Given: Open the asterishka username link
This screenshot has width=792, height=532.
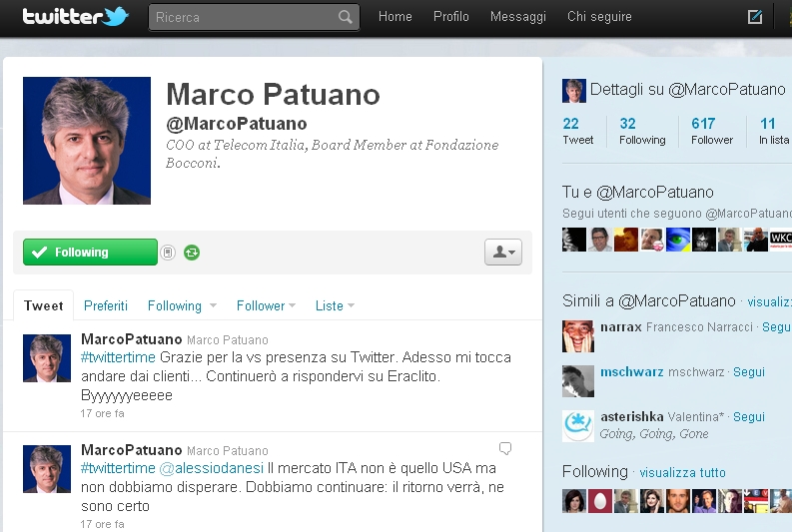Looking at the screenshot, I should (x=632, y=417).
